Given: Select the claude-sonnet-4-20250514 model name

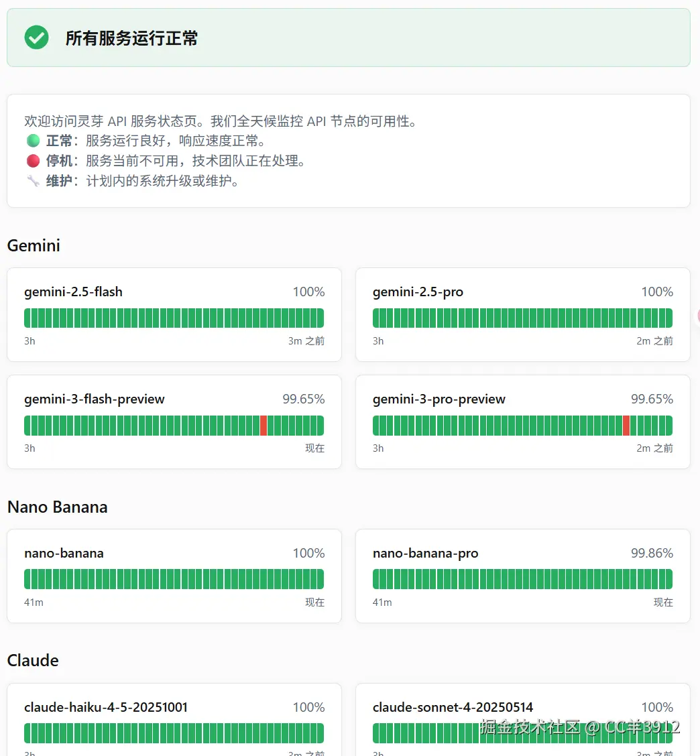Looking at the screenshot, I should click(x=453, y=707).
